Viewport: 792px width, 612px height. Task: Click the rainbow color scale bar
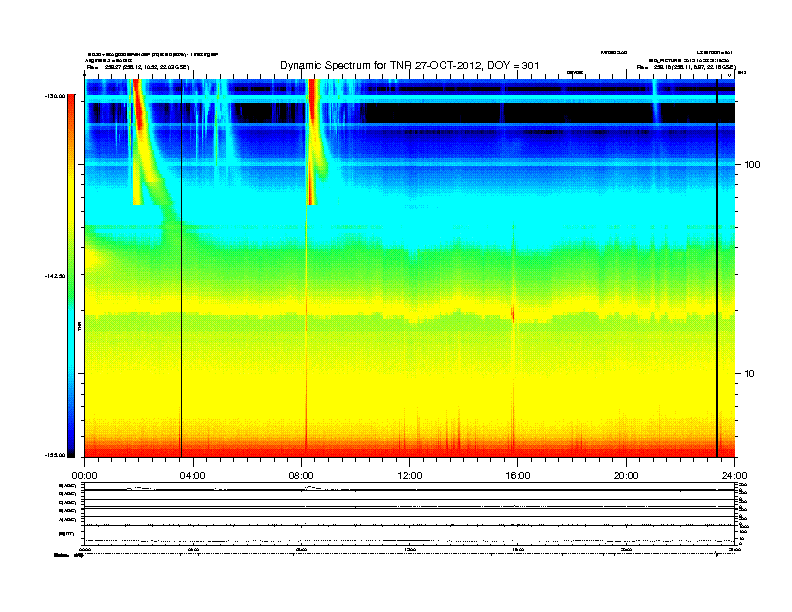71,276
